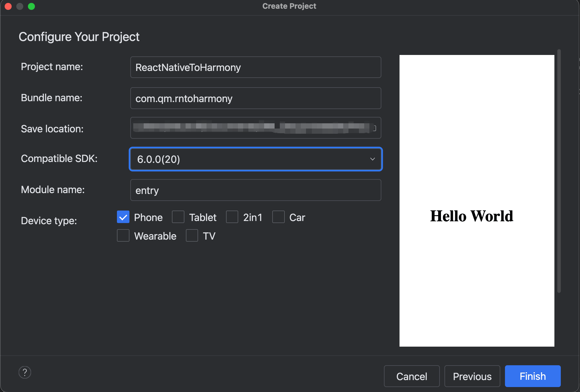Go back with the Previous button

tap(472, 376)
